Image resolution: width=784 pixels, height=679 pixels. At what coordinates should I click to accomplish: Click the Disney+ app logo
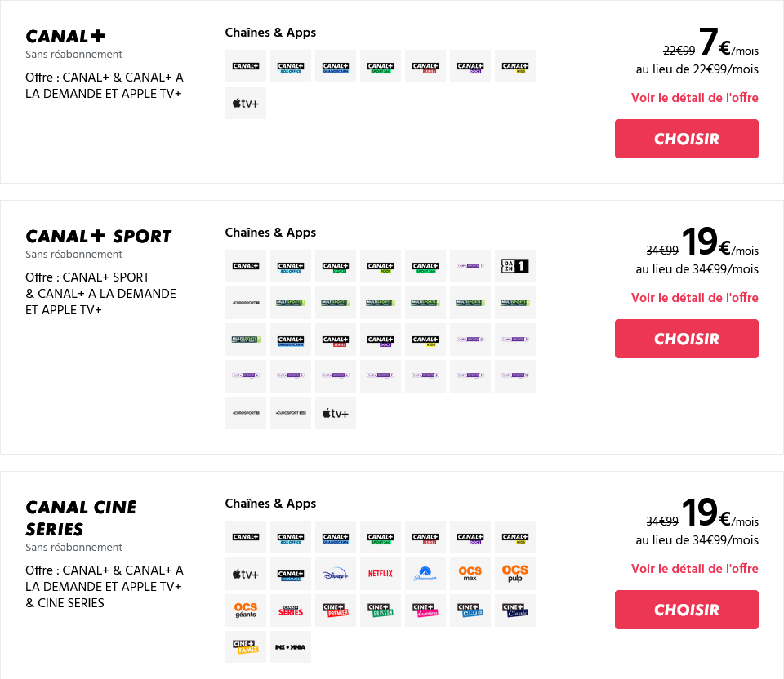click(x=336, y=574)
